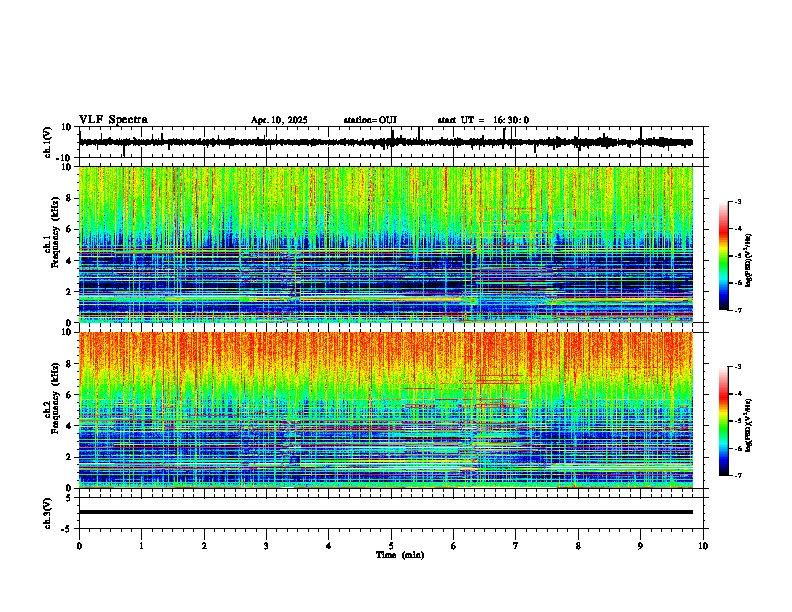This screenshot has width=792, height=612.
Task: Click the 2 kHz tick label on ch.1
Action: [x=70, y=292]
